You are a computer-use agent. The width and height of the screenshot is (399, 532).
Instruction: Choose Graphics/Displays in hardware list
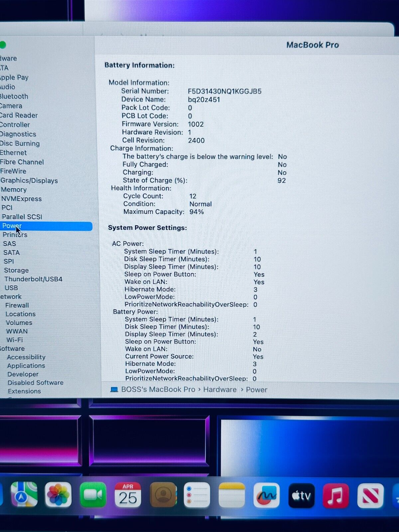pos(29,181)
